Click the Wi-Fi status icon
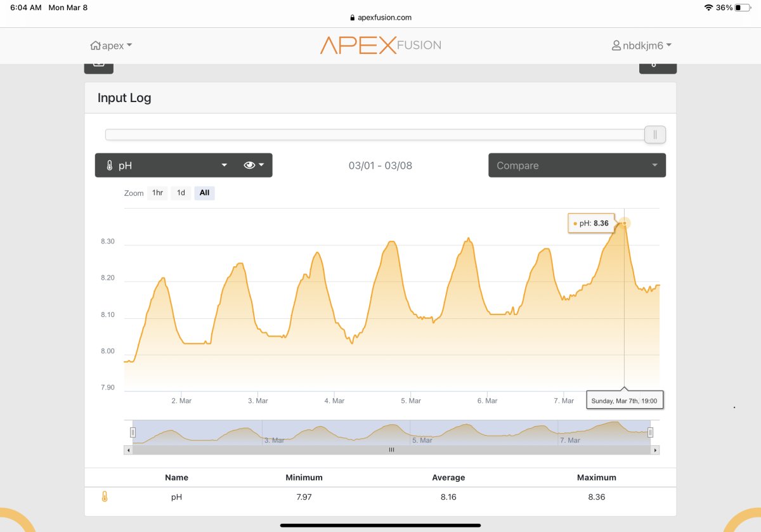The image size is (761, 532). [708, 8]
